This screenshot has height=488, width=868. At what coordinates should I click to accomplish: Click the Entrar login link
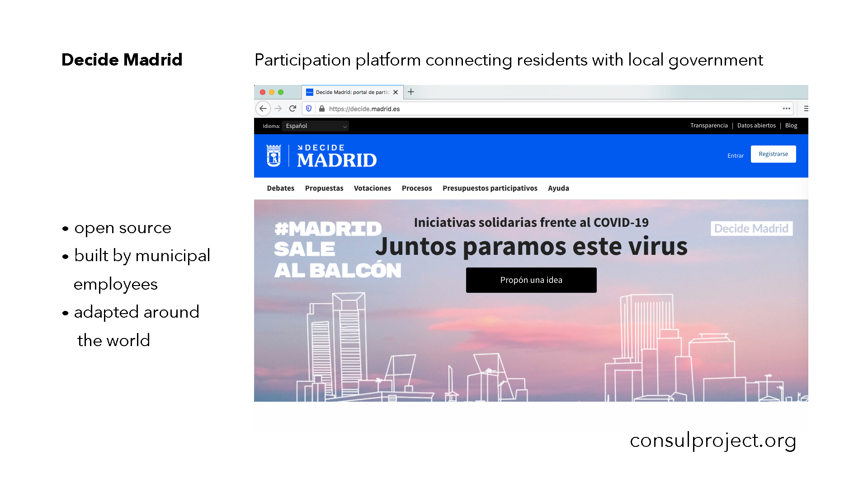735,155
